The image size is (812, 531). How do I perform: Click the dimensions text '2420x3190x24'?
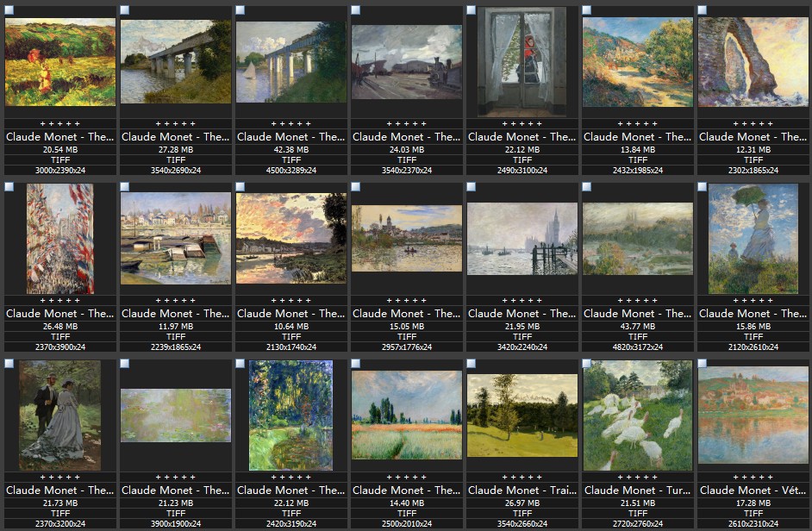click(291, 523)
